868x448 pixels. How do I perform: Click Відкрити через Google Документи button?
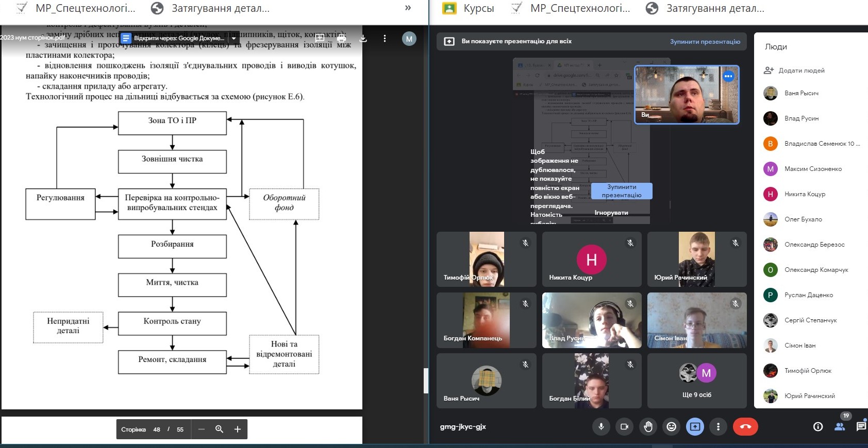[x=173, y=38]
